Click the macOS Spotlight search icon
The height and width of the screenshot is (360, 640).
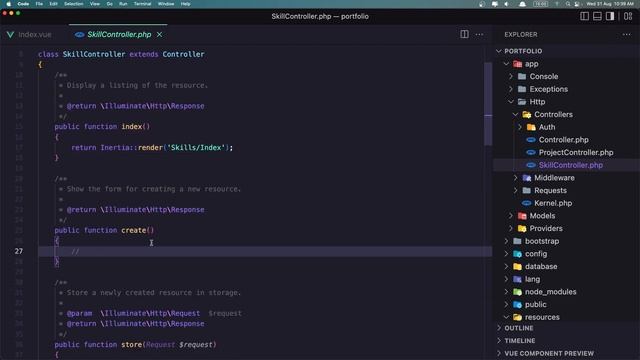click(568, 4)
